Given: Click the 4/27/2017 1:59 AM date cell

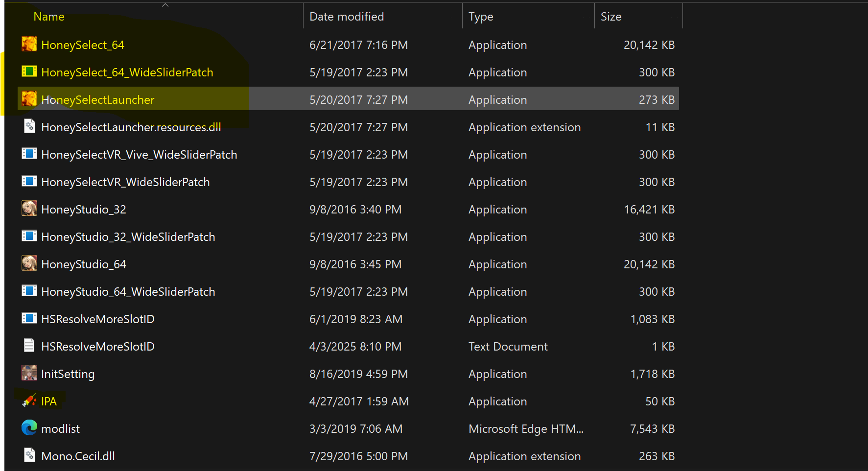Looking at the screenshot, I should click(359, 401).
